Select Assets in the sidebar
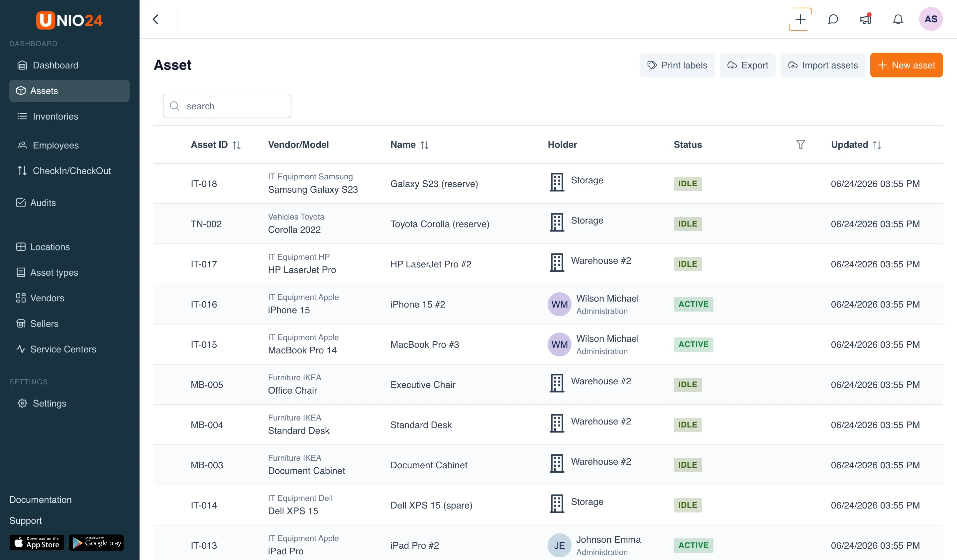957x560 pixels. (x=69, y=91)
